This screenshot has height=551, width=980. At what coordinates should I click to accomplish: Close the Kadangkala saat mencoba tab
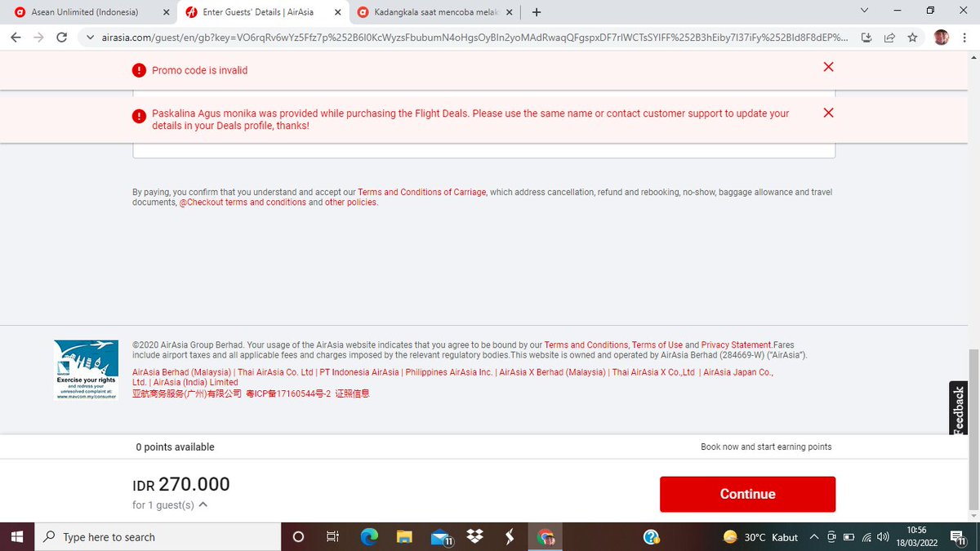point(510,12)
